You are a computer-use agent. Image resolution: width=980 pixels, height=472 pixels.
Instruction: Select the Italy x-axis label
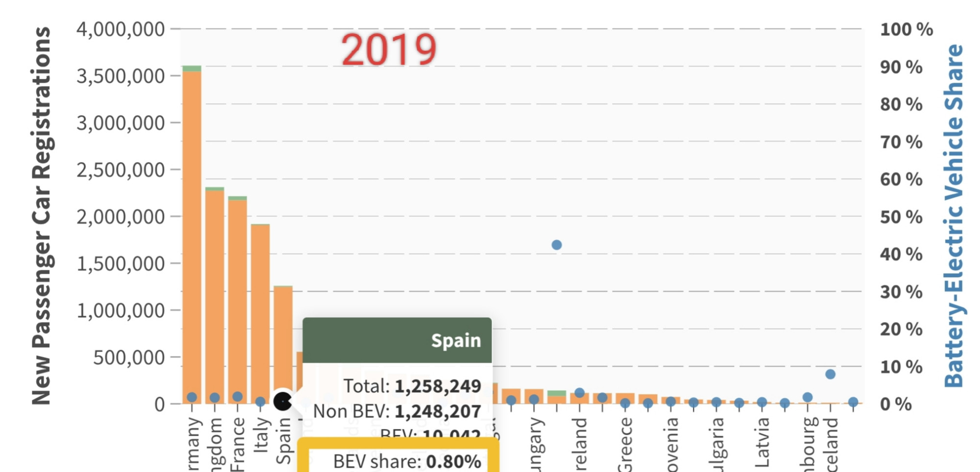click(261, 435)
